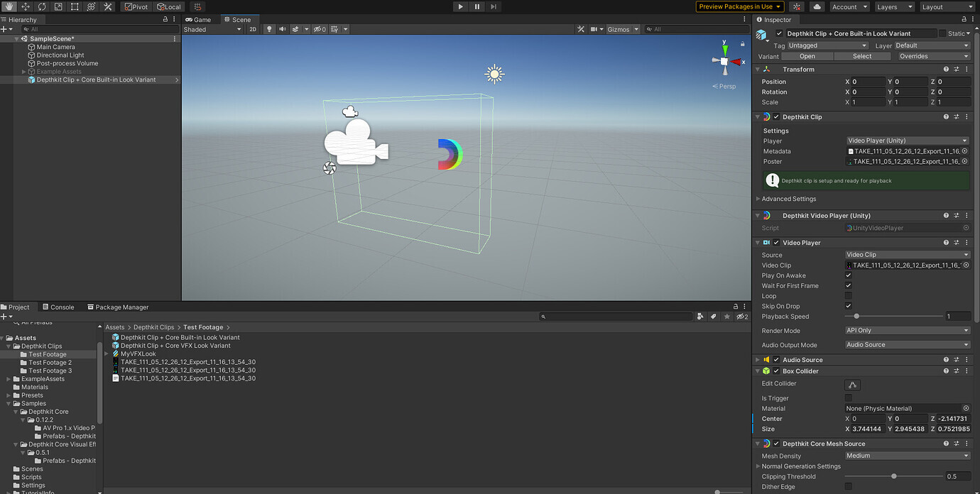Enable the Loop checkbox in Video Player

pyautogui.click(x=848, y=296)
